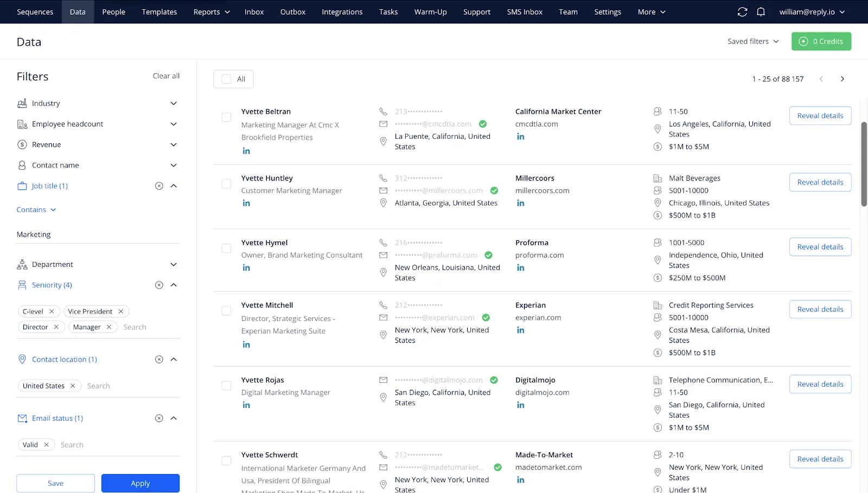Open the notifications bell
This screenshot has height=493, width=868.
pyautogui.click(x=761, y=12)
